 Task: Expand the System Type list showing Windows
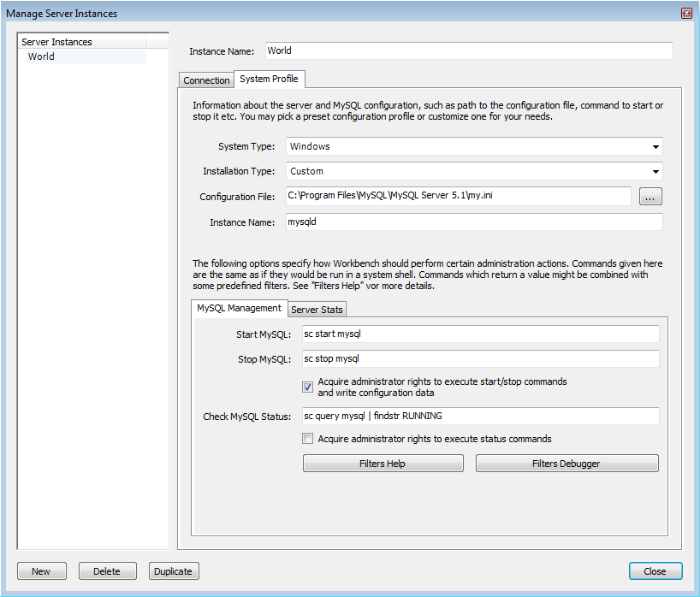click(x=656, y=146)
